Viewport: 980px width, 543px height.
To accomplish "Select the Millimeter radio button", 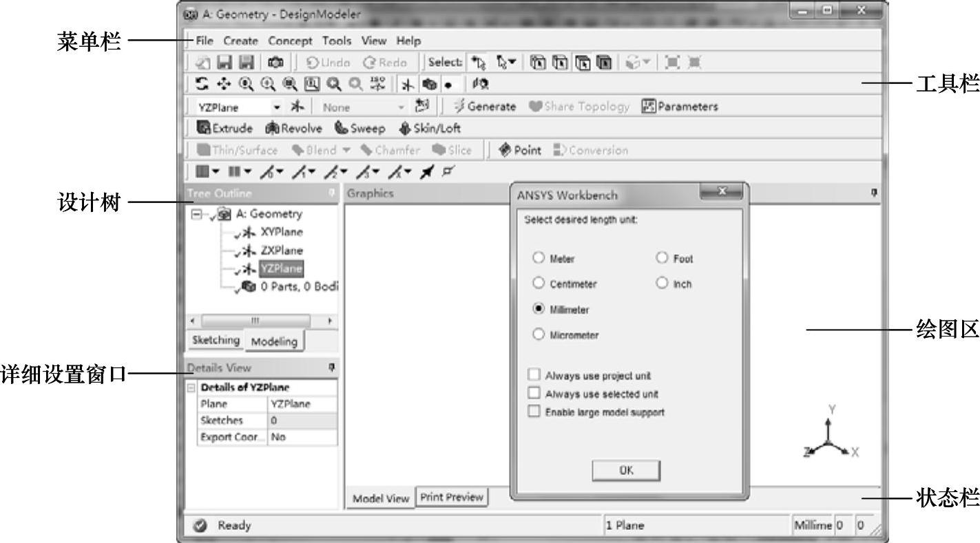I will coord(539,308).
